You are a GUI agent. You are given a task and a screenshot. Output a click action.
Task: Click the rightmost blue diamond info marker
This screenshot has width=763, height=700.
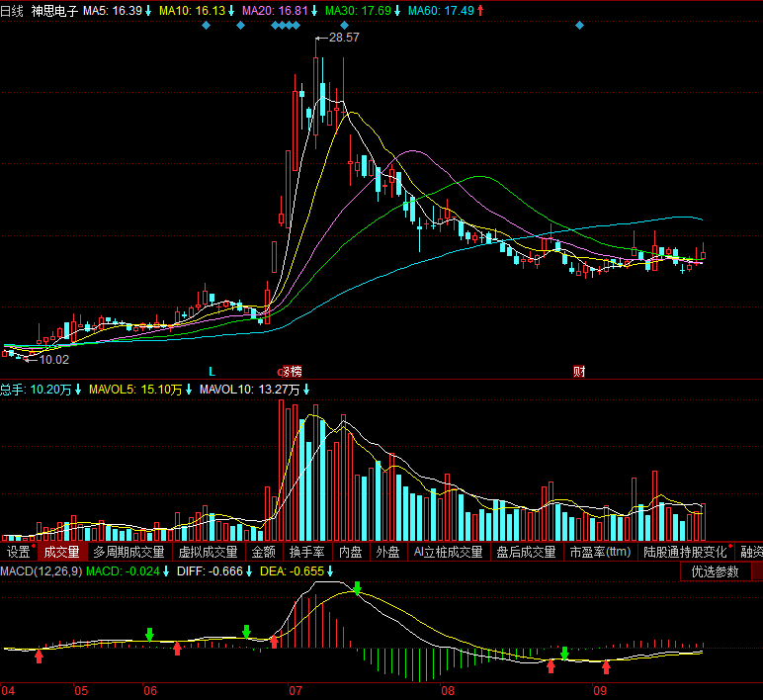[x=580, y=25]
